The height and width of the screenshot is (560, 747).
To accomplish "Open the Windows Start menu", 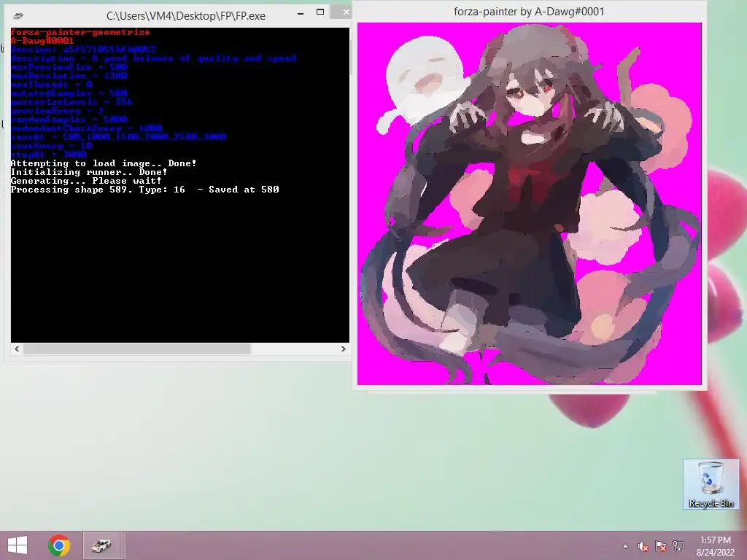I will coord(18,545).
